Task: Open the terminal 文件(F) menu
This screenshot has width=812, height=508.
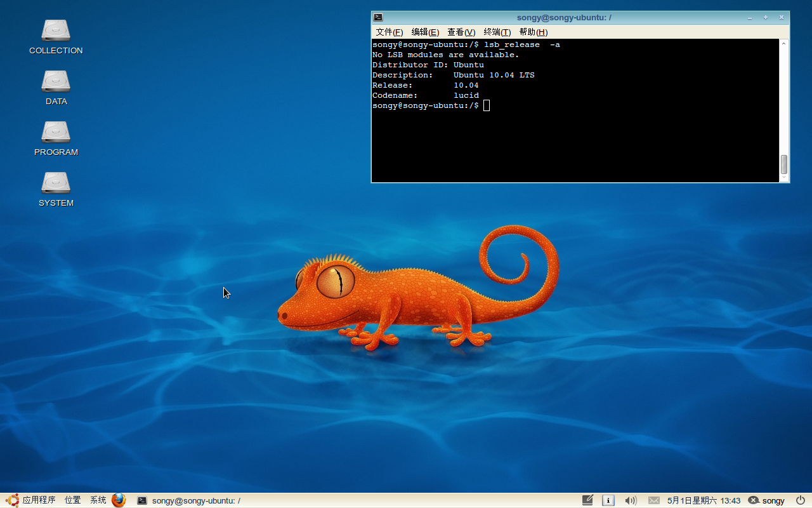Action: tap(390, 32)
